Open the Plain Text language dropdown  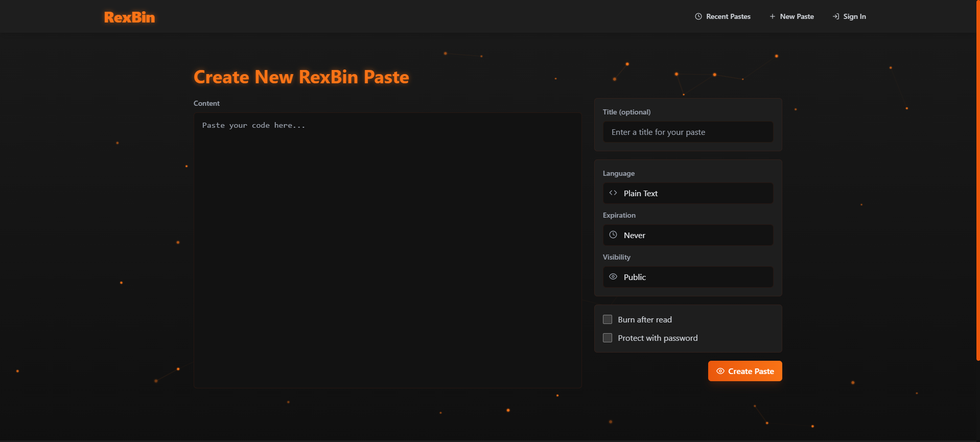688,193
